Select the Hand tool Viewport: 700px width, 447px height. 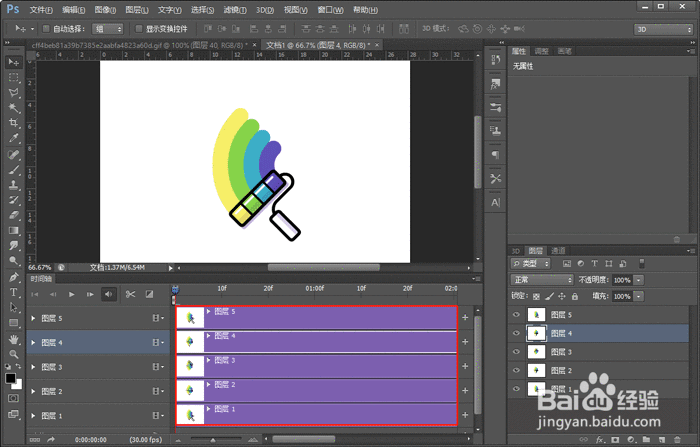[x=13, y=339]
